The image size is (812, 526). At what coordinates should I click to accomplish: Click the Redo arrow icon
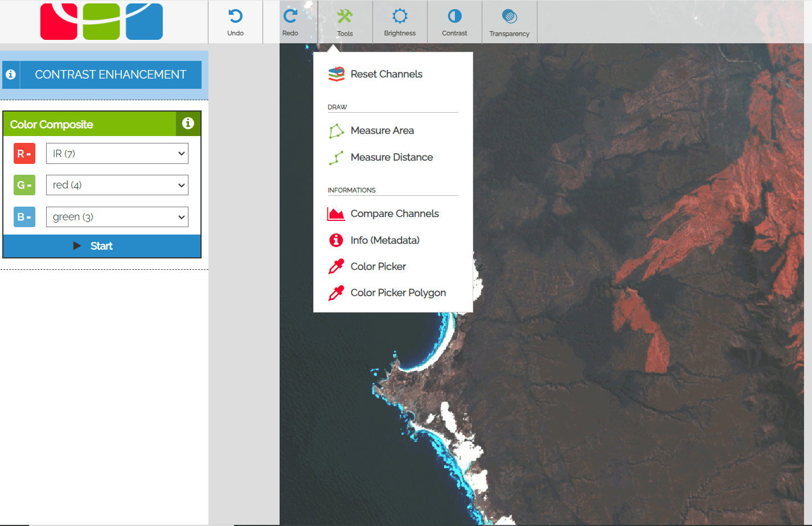[290, 17]
